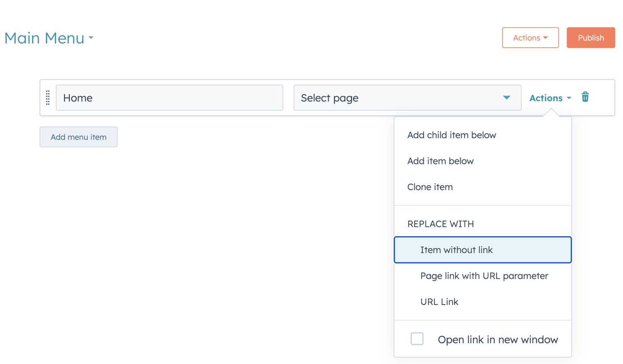Screen dimensions: 623x364
Task: Click Add menu item
Action: click(x=78, y=137)
